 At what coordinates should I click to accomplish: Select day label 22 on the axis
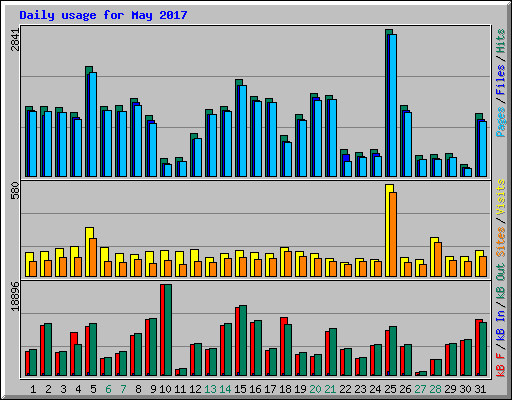pyautogui.click(x=345, y=389)
